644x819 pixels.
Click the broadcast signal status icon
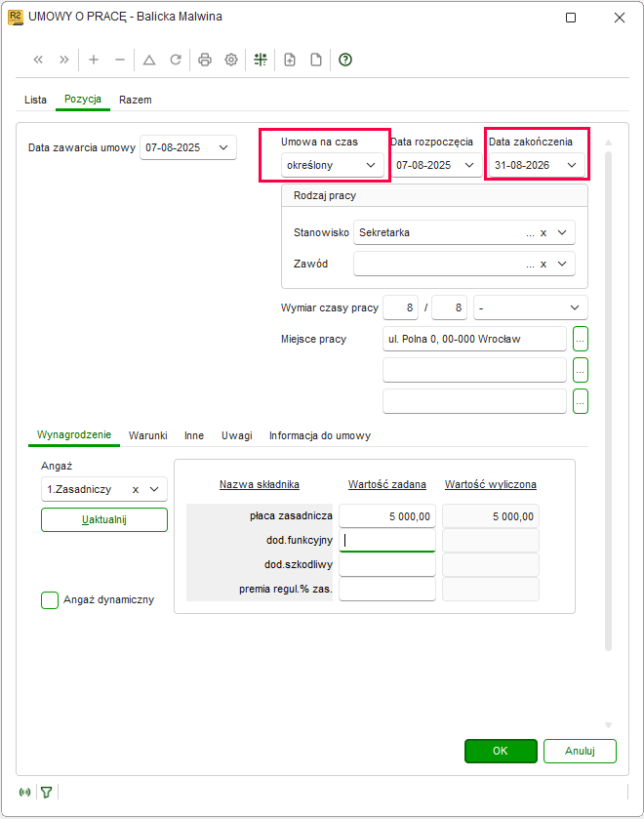click(24, 793)
